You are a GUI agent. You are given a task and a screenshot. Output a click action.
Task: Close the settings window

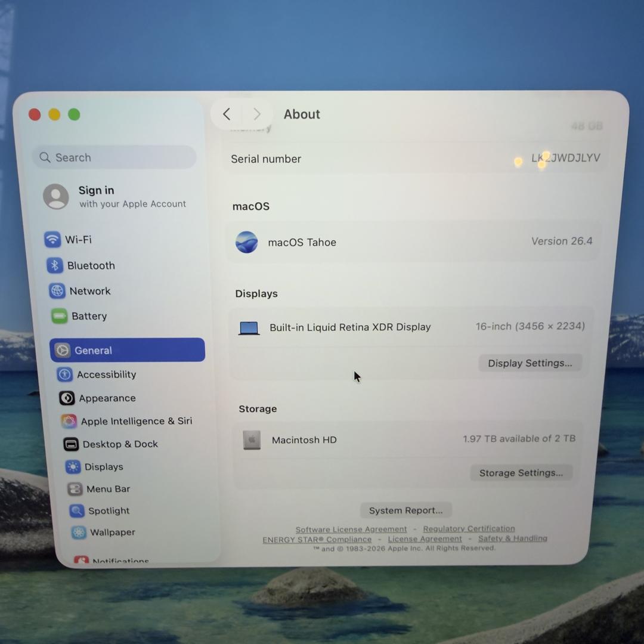(x=35, y=114)
